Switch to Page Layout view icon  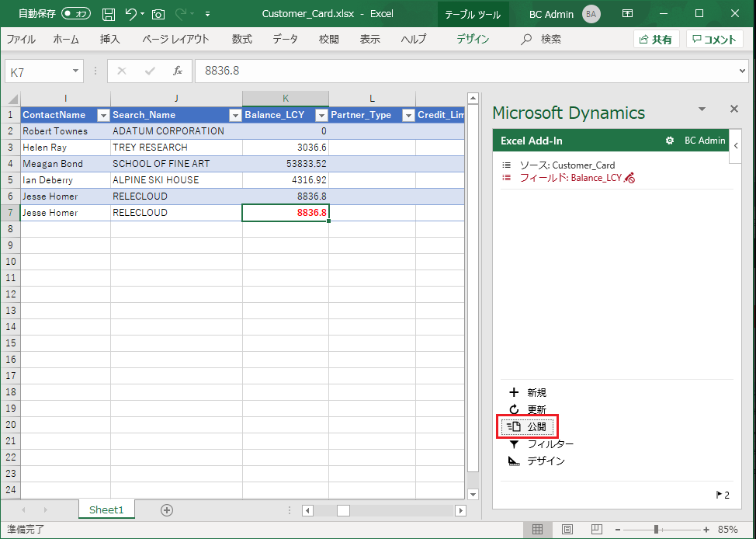(567, 530)
